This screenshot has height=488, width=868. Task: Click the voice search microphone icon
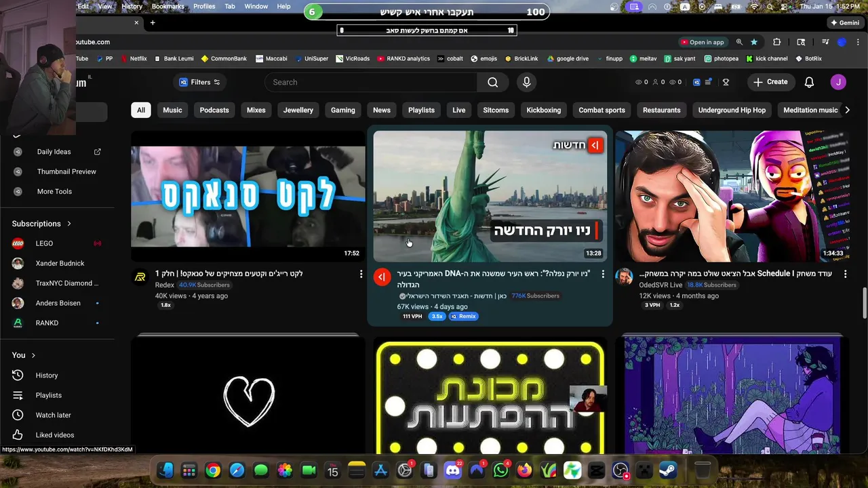click(x=526, y=82)
